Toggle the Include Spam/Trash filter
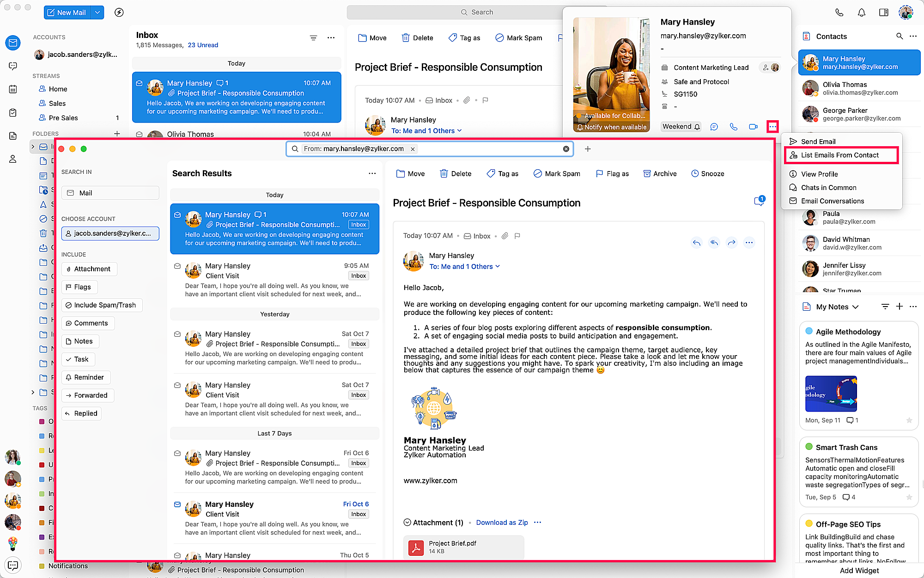Image resolution: width=924 pixels, height=578 pixels. (101, 305)
